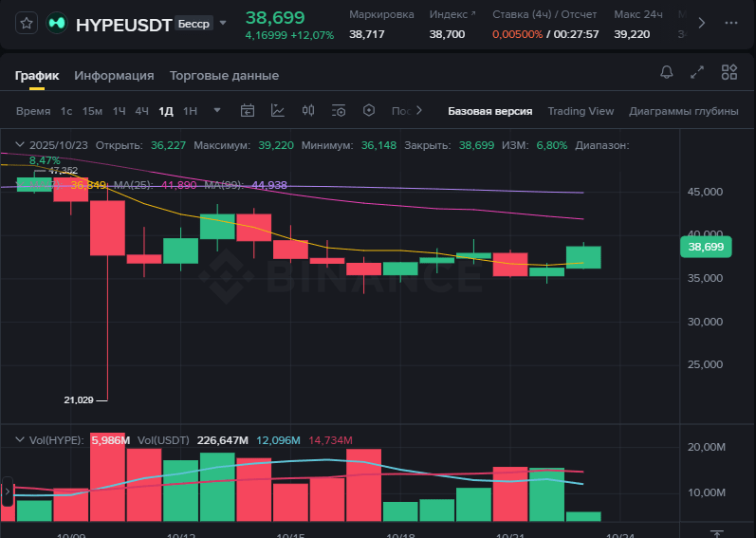Click the large 38,699 last price
The width and height of the screenshot is (756, 538).
click(275, 18)
